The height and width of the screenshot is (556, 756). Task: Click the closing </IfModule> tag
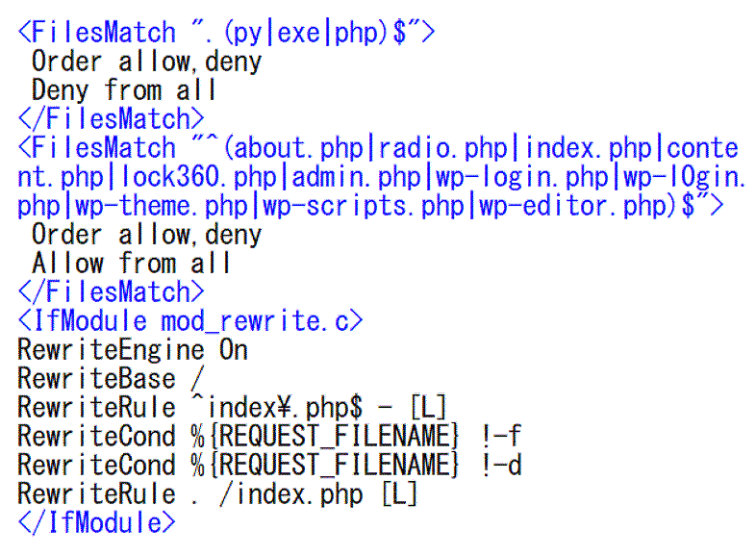tap(96, 522)
